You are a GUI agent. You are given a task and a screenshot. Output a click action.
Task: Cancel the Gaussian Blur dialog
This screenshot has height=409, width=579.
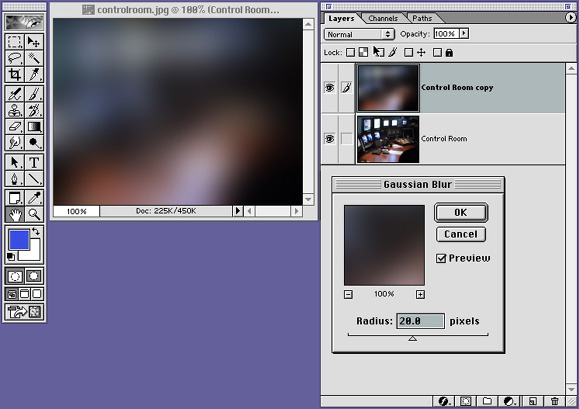point(461,234)
